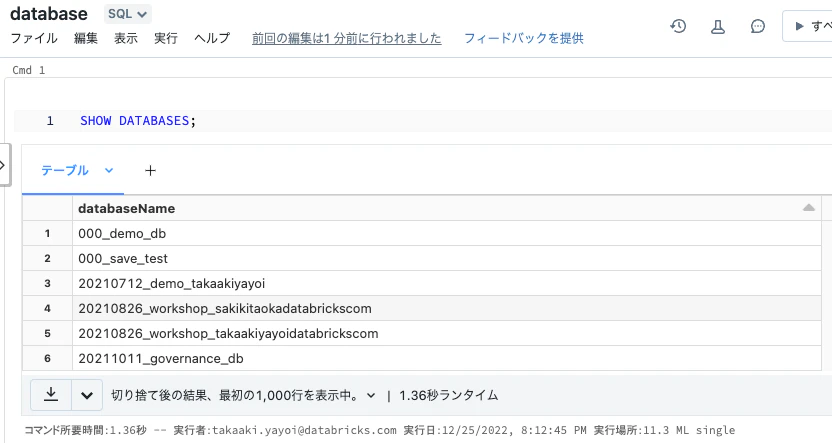Click the Cmd 1 cell label
The image size is (832, 443).
tap(29, 70)
